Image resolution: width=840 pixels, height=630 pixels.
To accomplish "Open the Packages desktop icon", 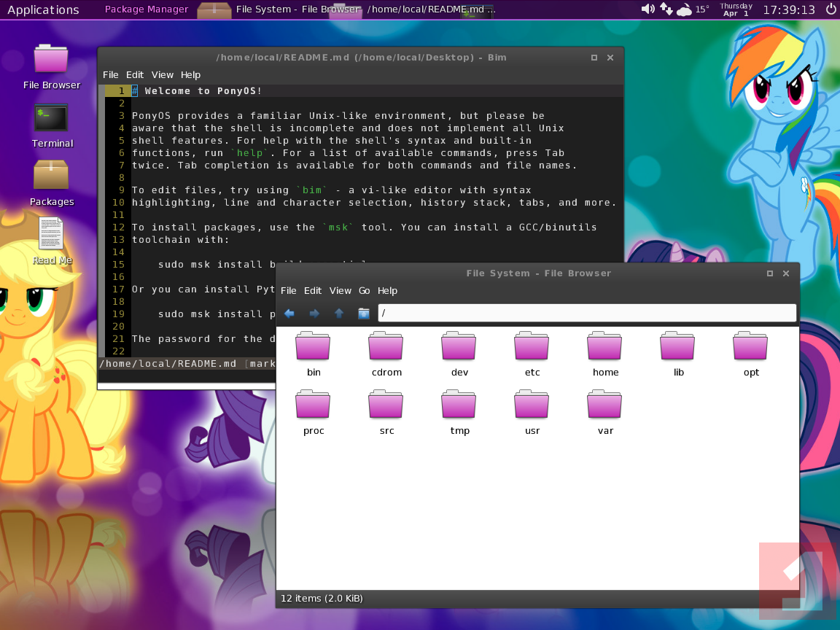I will [x=51, y=176].
